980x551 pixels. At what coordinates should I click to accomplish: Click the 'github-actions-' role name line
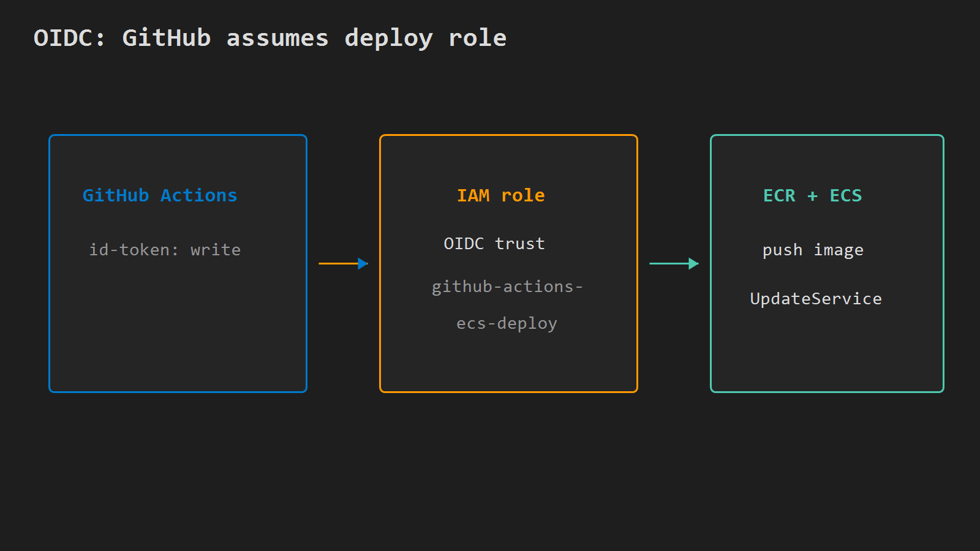point(507,287)
